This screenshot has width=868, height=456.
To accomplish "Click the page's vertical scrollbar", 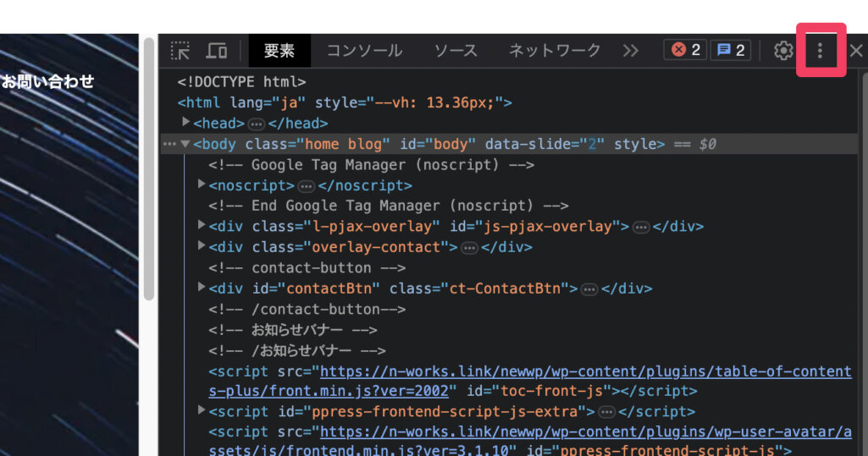I will click(x=149, y=169).
